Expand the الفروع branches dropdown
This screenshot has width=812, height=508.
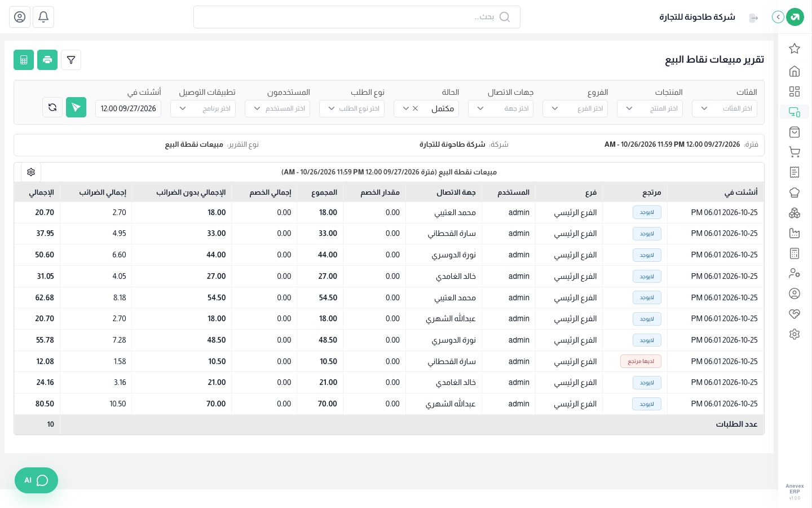point(575,108)
